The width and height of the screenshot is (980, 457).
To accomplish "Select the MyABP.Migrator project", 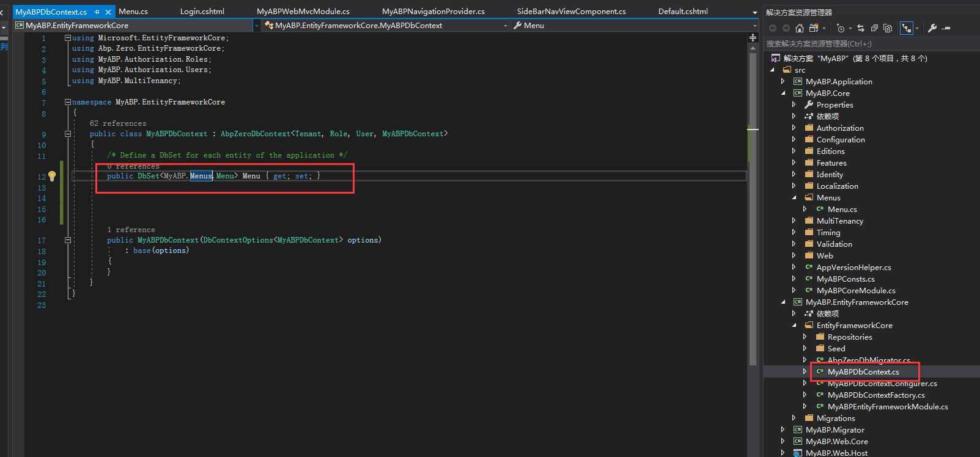I will point(828,430).
